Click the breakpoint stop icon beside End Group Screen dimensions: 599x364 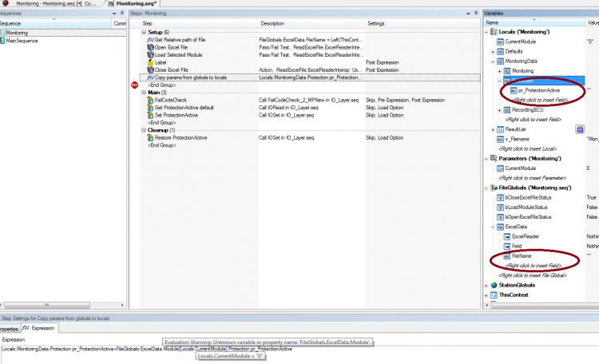tap(134, 85)
